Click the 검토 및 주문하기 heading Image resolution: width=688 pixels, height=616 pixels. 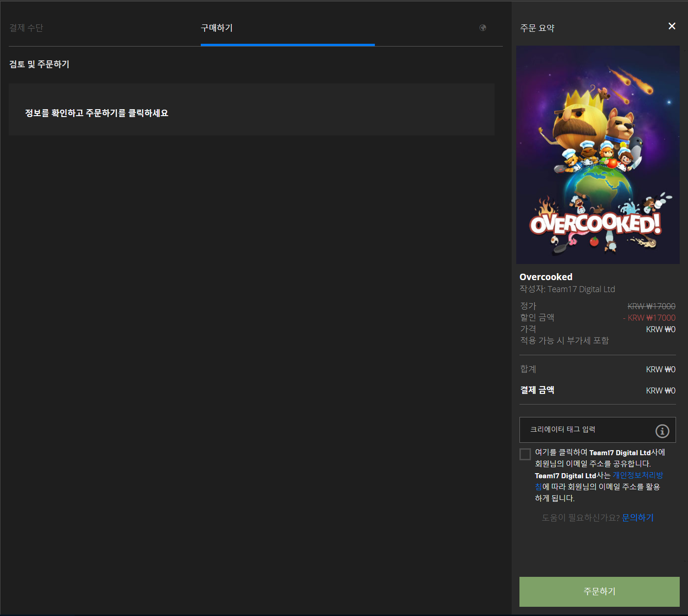[39, 64]
